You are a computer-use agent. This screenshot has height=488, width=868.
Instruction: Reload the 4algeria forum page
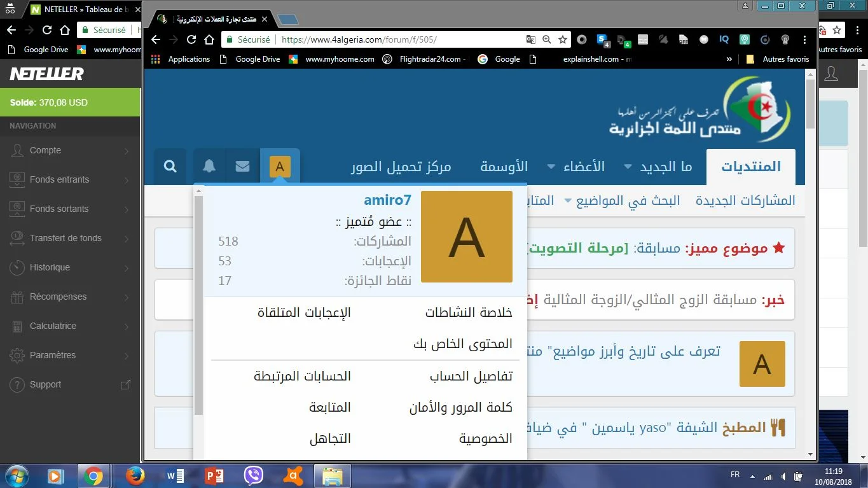191,39
